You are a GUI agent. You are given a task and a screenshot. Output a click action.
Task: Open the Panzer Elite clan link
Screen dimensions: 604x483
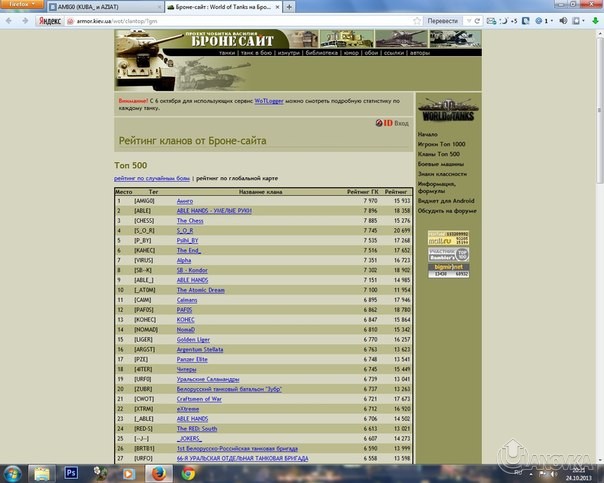[x=192, y=359]
